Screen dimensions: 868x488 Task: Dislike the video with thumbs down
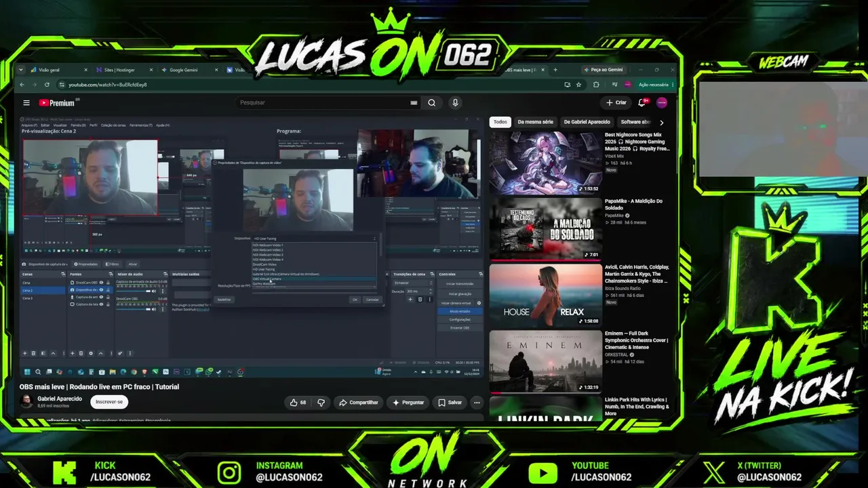click(321, 403)
